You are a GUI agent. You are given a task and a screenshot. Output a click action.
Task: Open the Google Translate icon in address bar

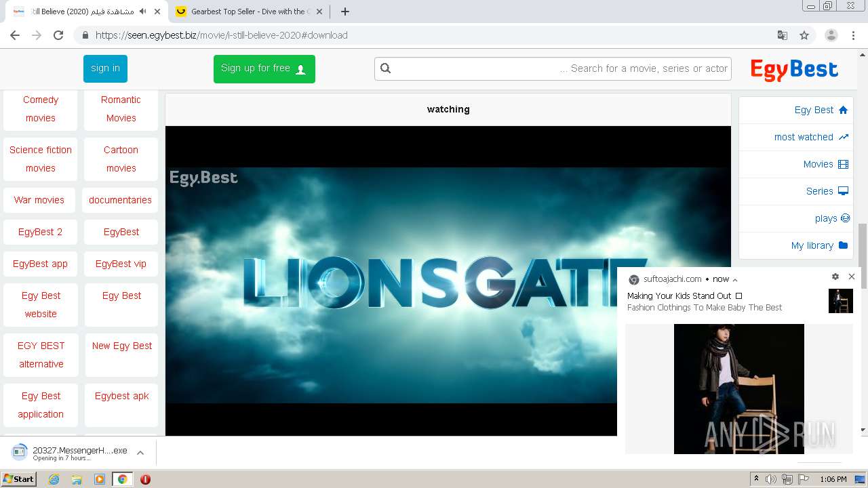[782, 35]
